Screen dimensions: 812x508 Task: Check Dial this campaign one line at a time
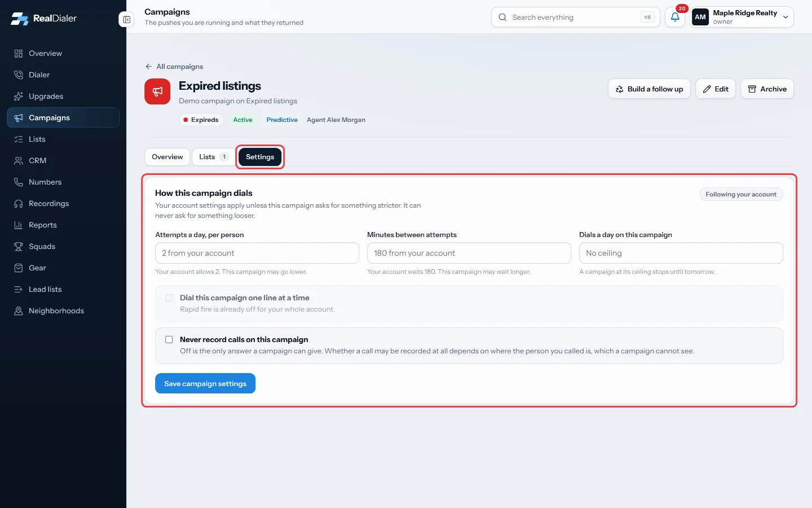tap(169, 297)
